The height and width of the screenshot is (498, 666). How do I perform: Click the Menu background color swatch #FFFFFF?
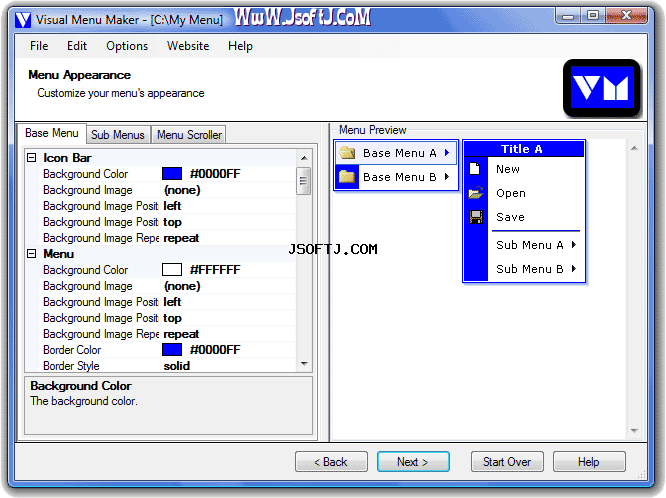click(x=172, y=270)
